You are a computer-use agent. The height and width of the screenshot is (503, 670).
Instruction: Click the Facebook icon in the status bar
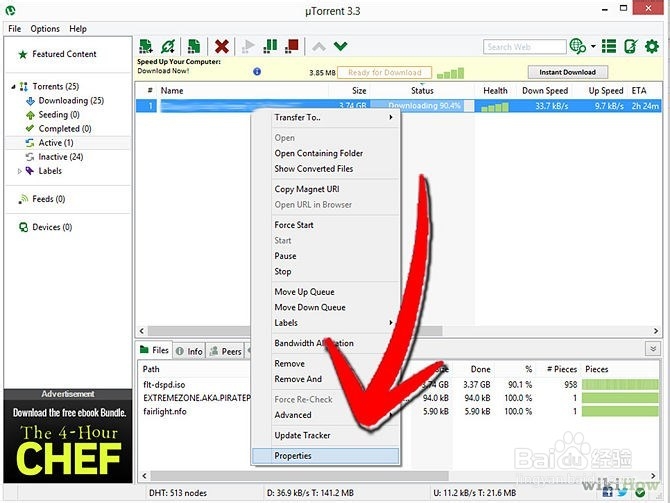pos(607,493)
